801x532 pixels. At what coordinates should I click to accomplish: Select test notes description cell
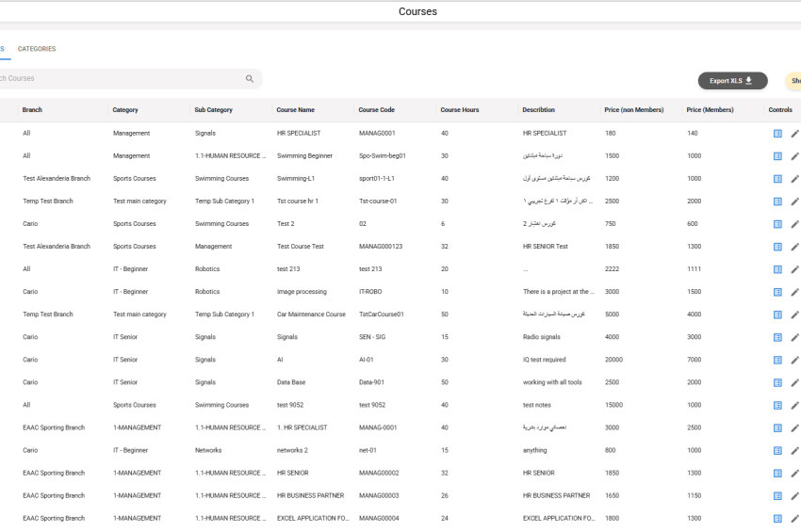click(536, 405)
